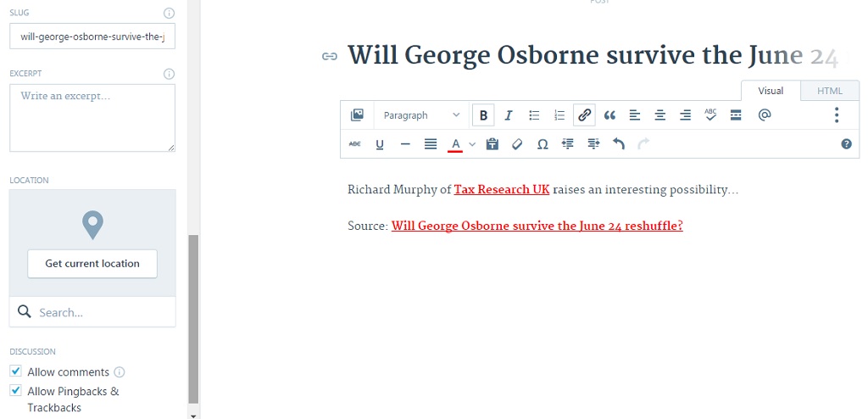Align text left
The image size is (868, 419).
pyautogui.click(x=635, y=115)
